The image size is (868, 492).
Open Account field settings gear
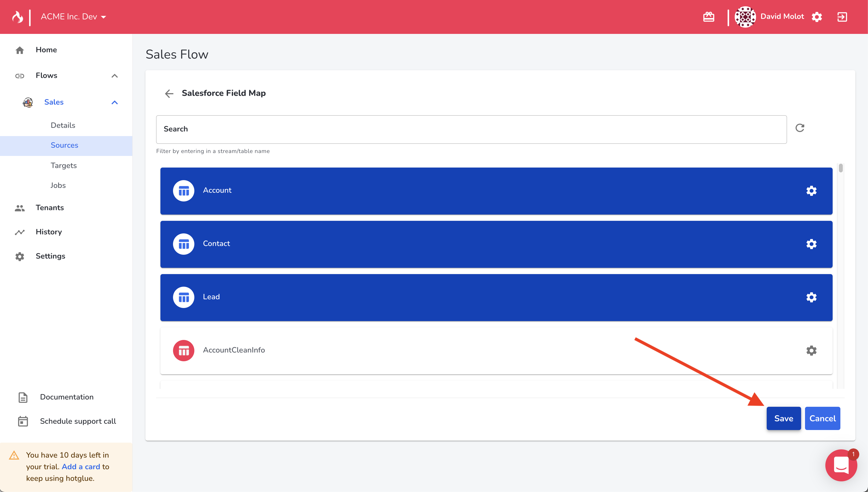(x=811, y=191)
